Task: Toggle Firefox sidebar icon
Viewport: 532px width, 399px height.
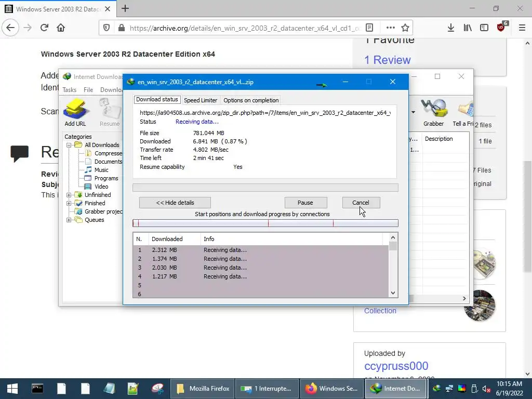Action: tap(484, 28)
